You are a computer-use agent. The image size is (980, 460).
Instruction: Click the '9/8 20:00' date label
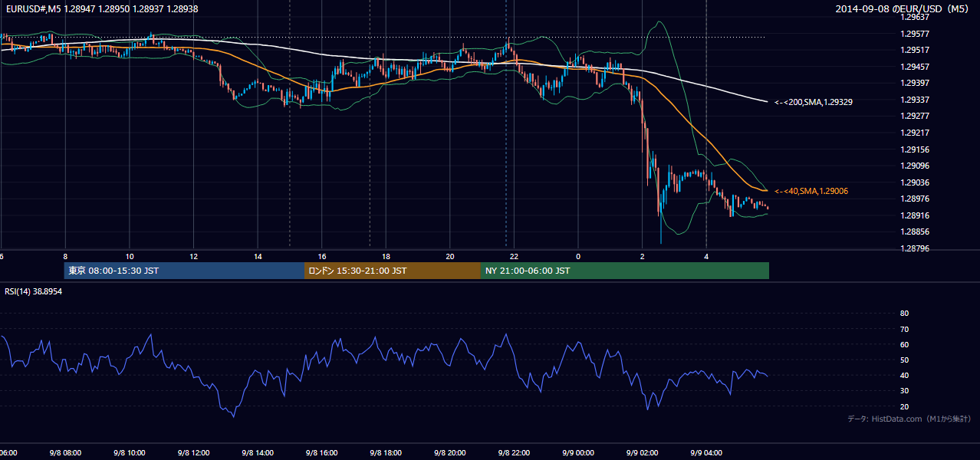449,453
